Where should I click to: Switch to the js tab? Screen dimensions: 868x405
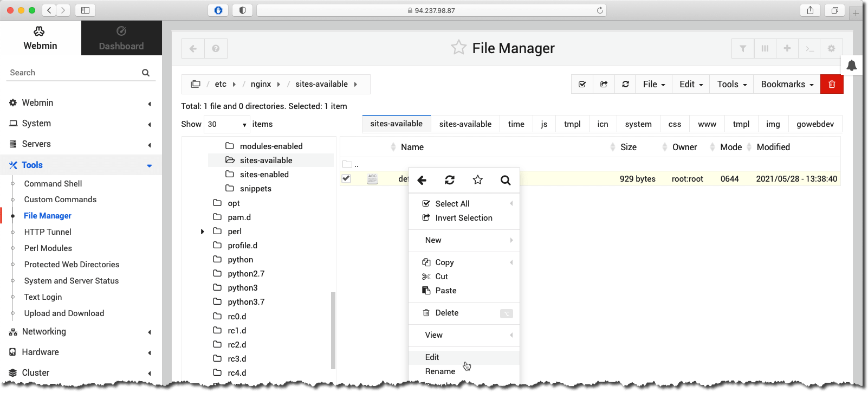[544, 124]
